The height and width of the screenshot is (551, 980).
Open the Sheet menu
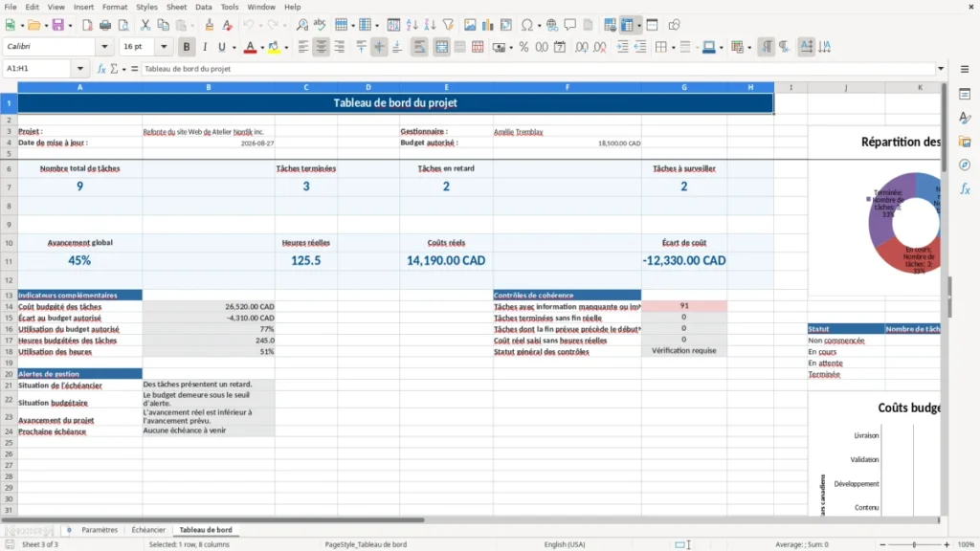(x=176, y=7)
